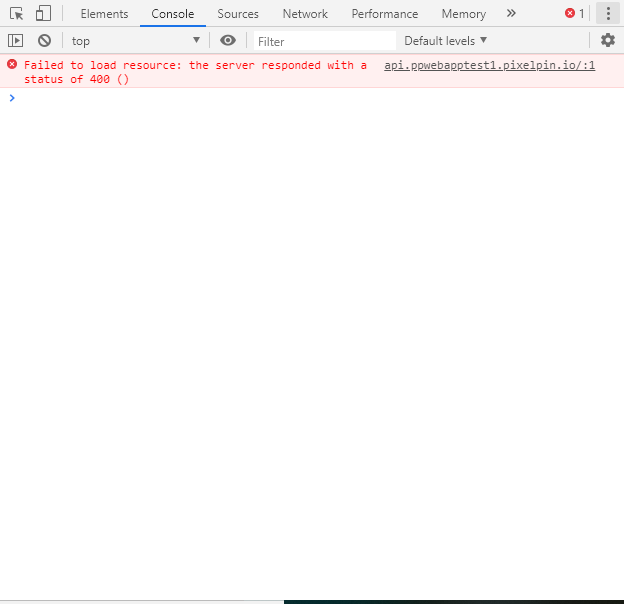Activate the inspect element picker icon
This screenshot has height=604, width=624.
pyautogui.click(x=17, y=14)
